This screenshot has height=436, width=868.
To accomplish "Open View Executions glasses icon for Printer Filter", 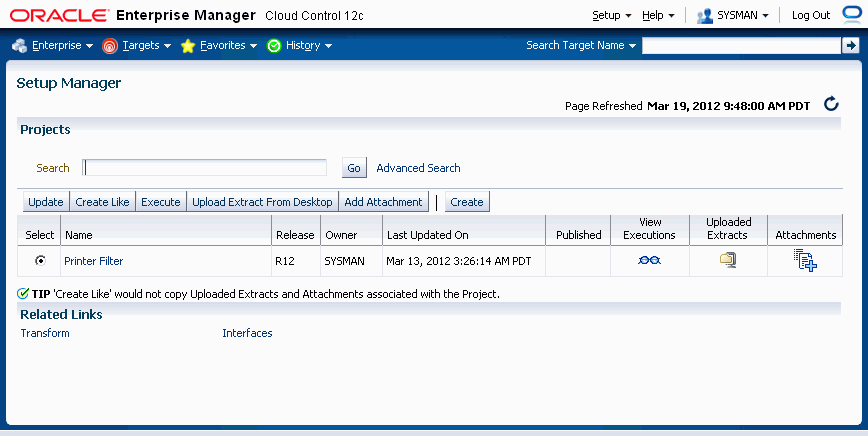I will (649, 260).
